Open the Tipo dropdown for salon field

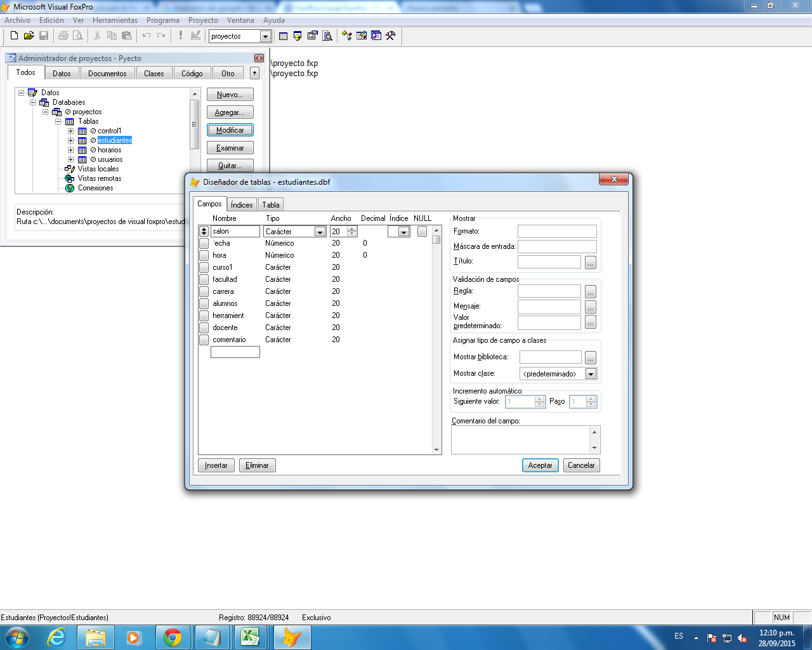pyautogui.click(x=320, y=232)
